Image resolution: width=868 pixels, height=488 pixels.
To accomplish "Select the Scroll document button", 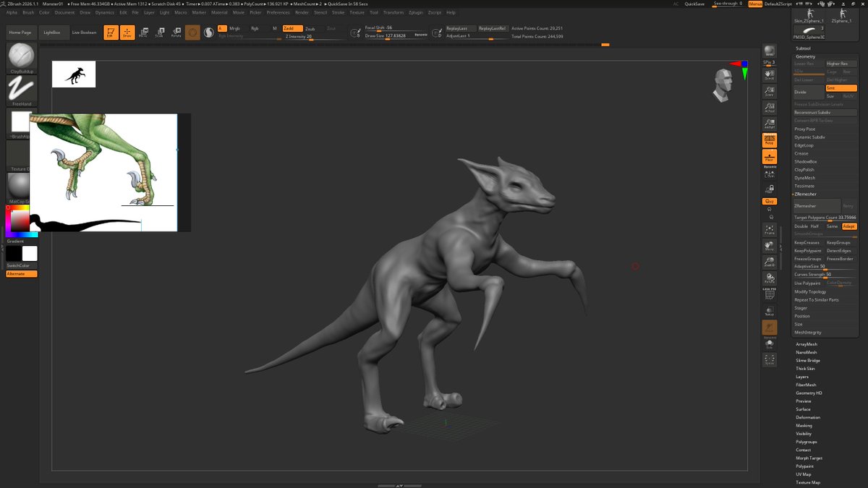I will click(x=769, y=74).
